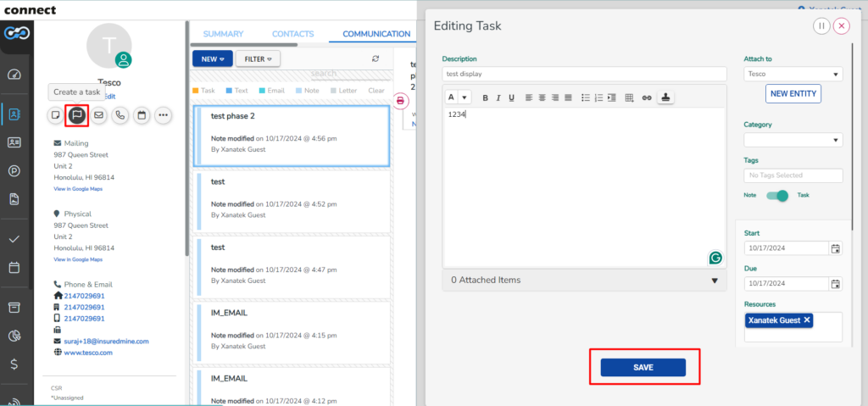This screenshot has width=868, height=406.
Task: Open the checkmark tasks icon in sidebar
Action: point(15,239)
